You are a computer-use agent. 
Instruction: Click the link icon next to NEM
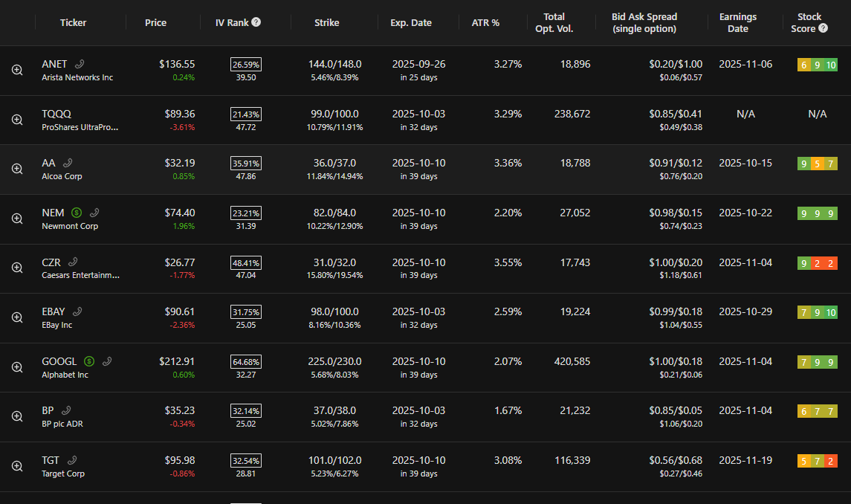tap(94, 213)
